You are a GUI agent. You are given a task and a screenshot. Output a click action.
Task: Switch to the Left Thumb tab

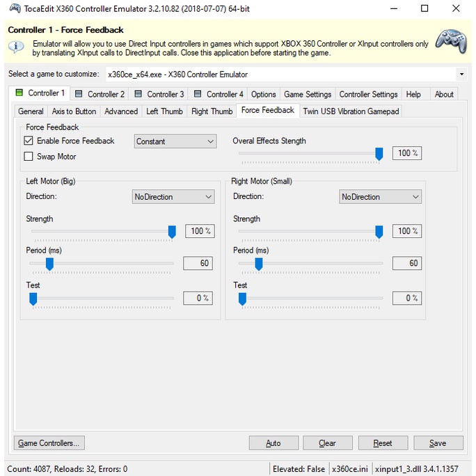point(164,111)
